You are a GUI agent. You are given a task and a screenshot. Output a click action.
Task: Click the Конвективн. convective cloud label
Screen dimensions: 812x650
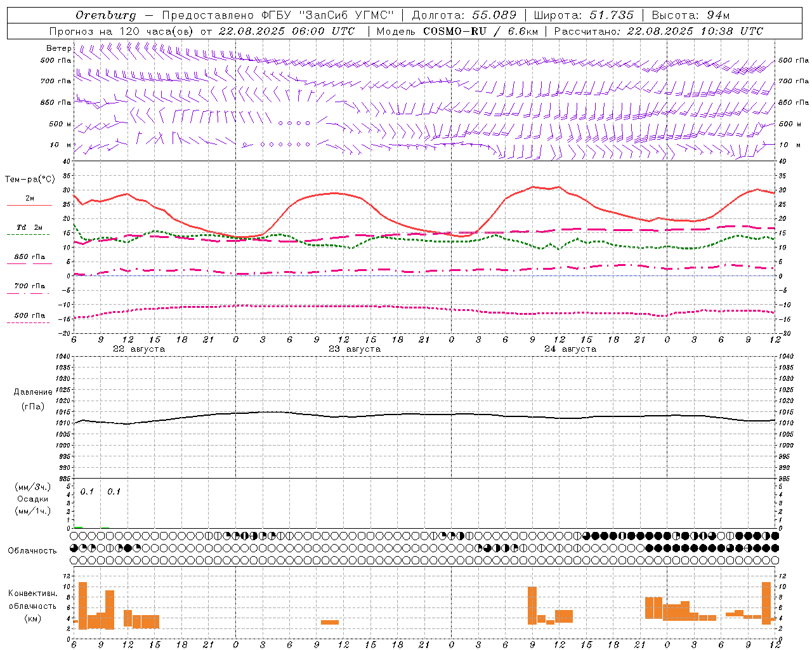(x=33, y=594)
